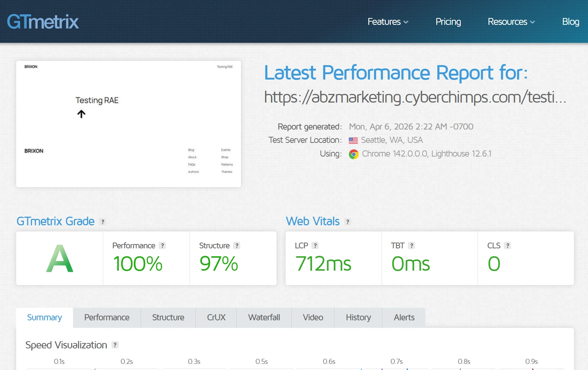Click the Speed Visualization heading
The image size is (588, 370).
66,345
